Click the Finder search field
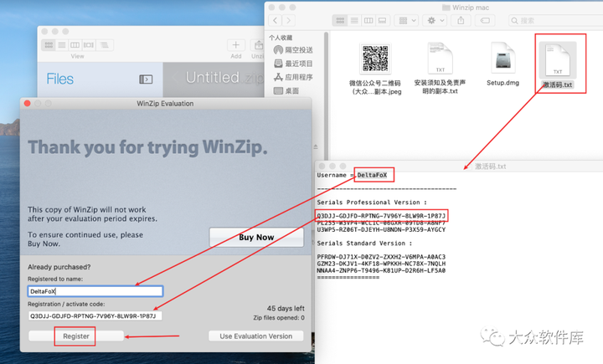Viewport: 603px width, 364px height. pos(556,20)
